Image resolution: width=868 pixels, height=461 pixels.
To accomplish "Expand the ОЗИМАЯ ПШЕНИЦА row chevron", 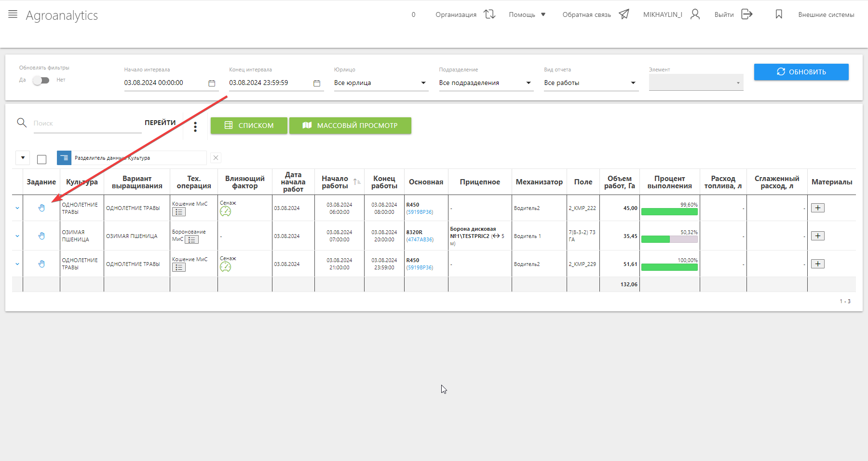I will tap(17, 236).
